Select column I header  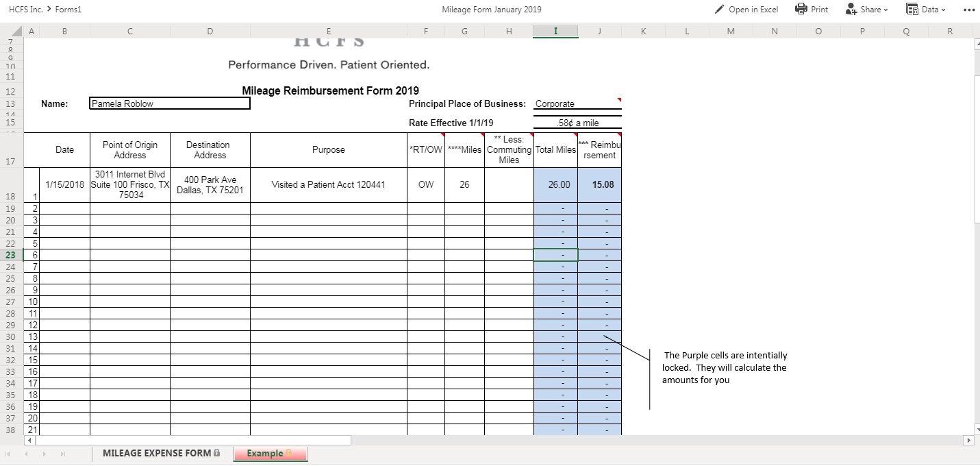tap(555, 31)
